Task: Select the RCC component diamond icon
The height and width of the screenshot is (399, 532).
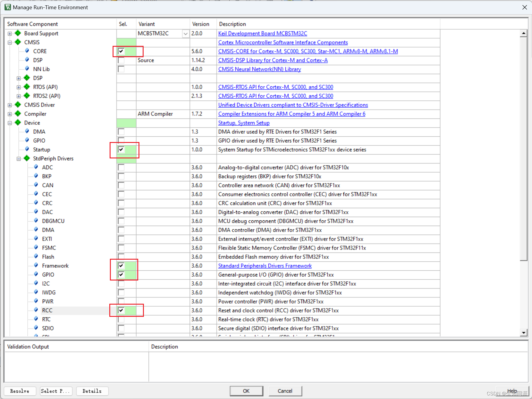Action: (35, 310)
